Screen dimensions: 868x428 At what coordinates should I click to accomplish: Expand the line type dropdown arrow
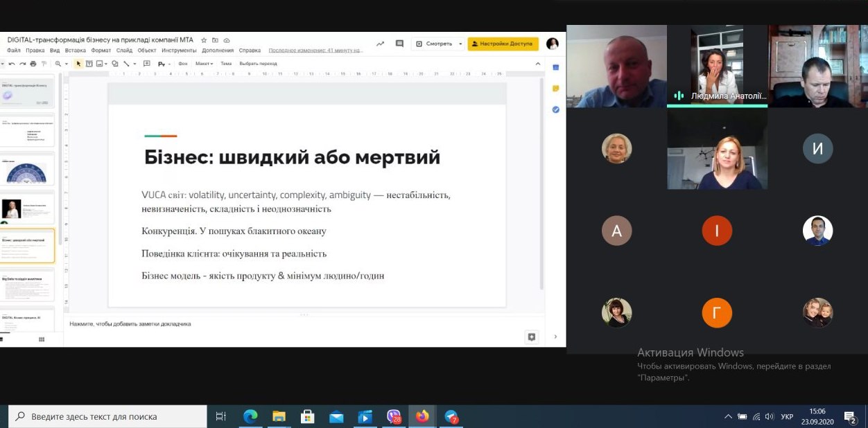pos(134,64)
